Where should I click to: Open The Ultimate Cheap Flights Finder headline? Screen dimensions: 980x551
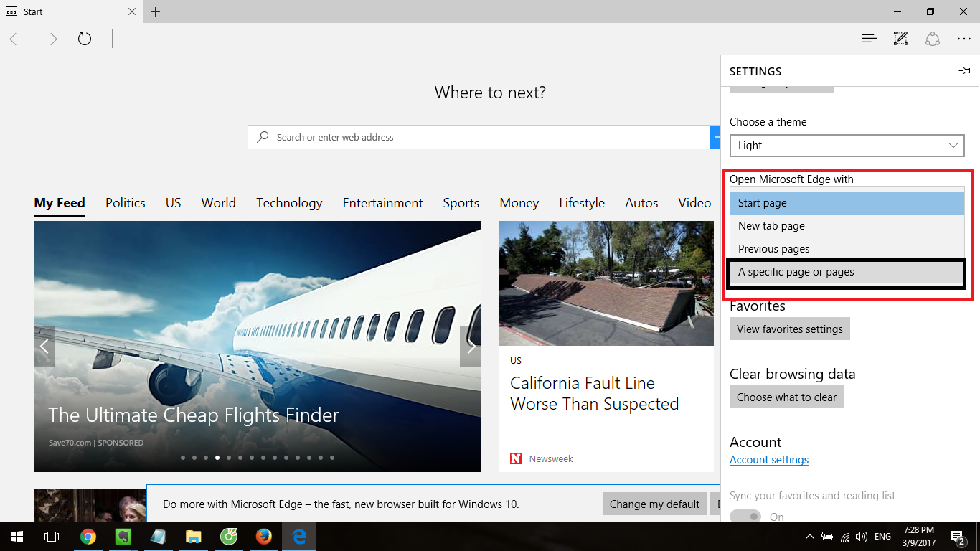point(194,415)
